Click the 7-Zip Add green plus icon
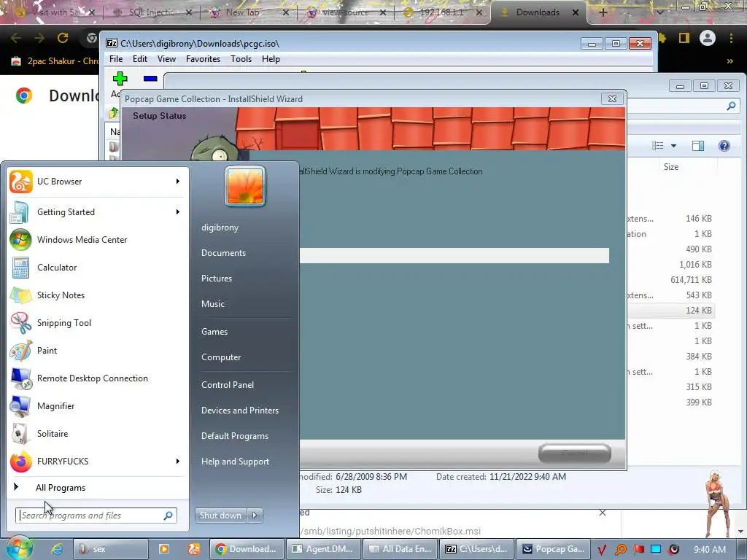This screenshot has height=560, width=747. click(x=120, y=78)
